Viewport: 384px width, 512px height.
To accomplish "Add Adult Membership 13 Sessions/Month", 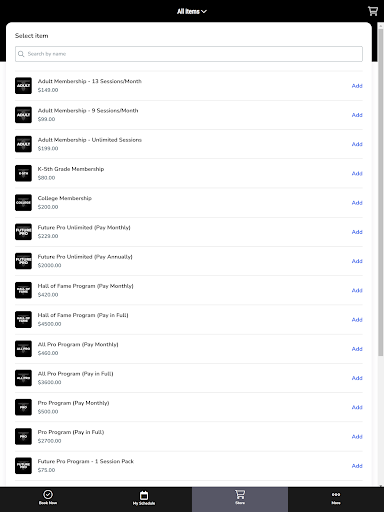I will 357,86.
